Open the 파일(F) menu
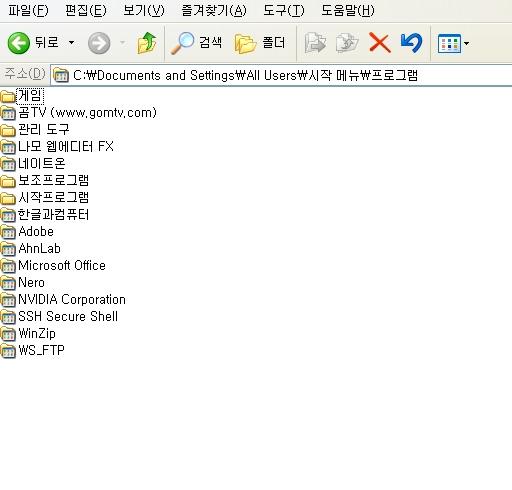Screen dimensions: 512x490 (x=28, y=11)
